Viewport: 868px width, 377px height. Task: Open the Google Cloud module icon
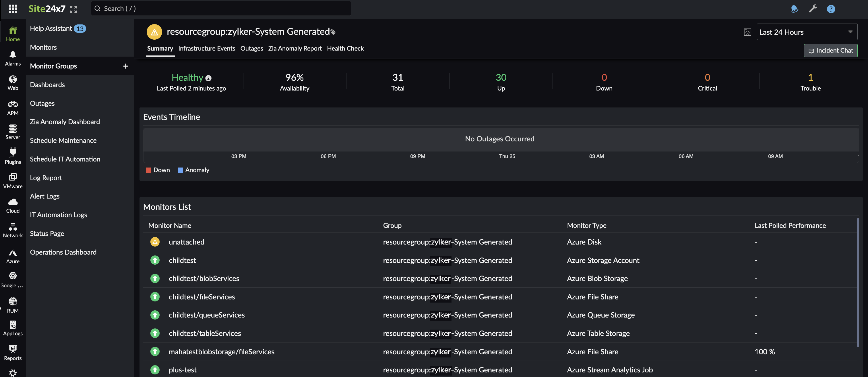click(13, 280)
